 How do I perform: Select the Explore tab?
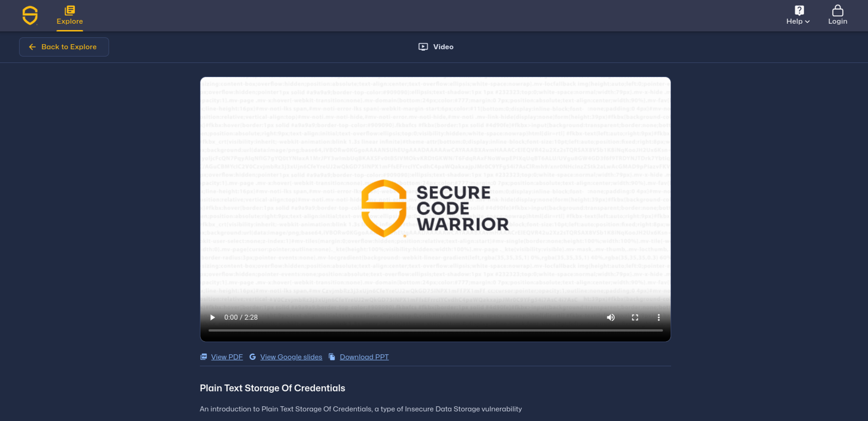(70, 16)
